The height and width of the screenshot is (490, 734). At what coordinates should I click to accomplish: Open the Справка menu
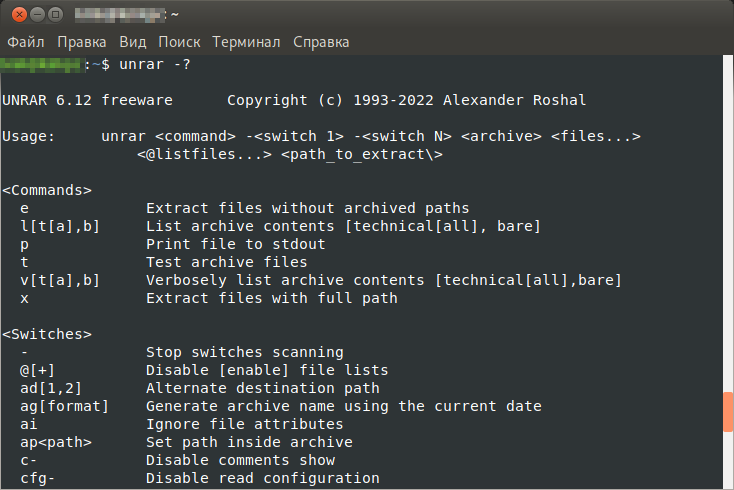point(321,42)
